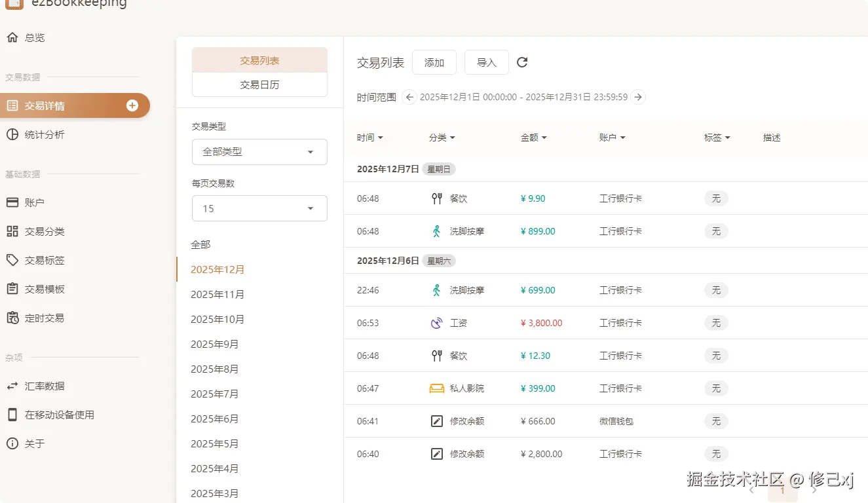Click the plus icon on 交易详情
Viewport: 868px width, 503px height.
click(x=132, y=105)
